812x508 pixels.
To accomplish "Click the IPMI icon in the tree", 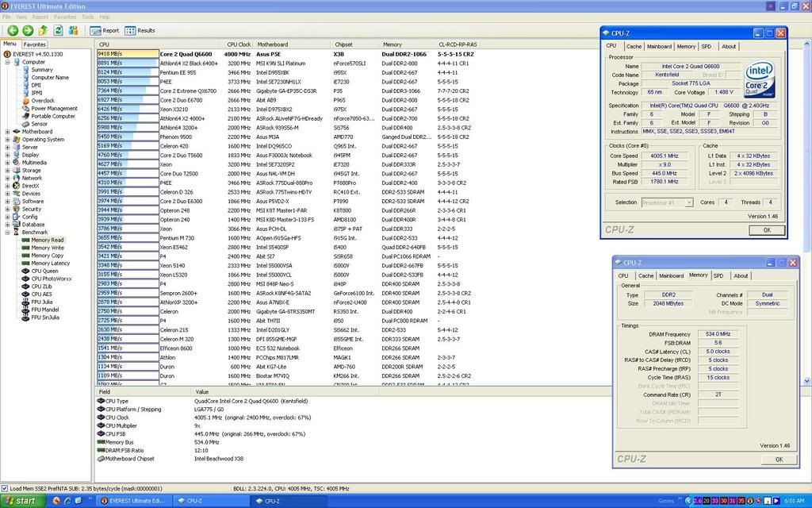I will (26, 93).
